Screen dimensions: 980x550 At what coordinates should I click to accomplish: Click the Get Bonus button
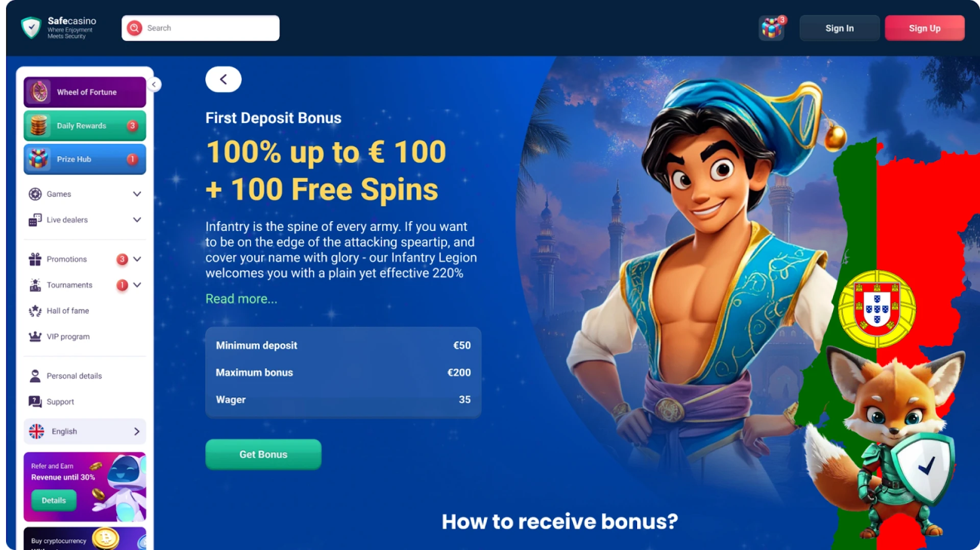[263, 455]
